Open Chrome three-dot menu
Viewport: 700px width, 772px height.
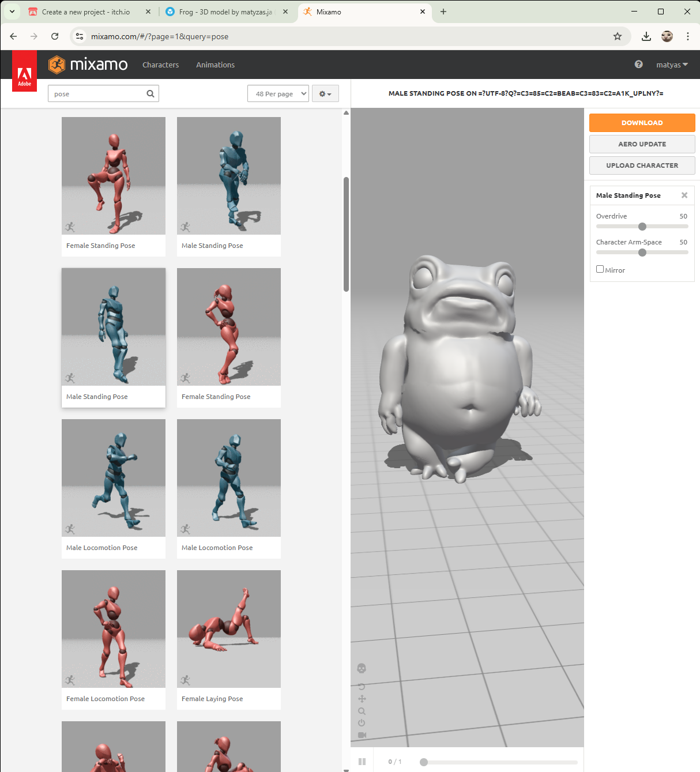coord(688,36)
